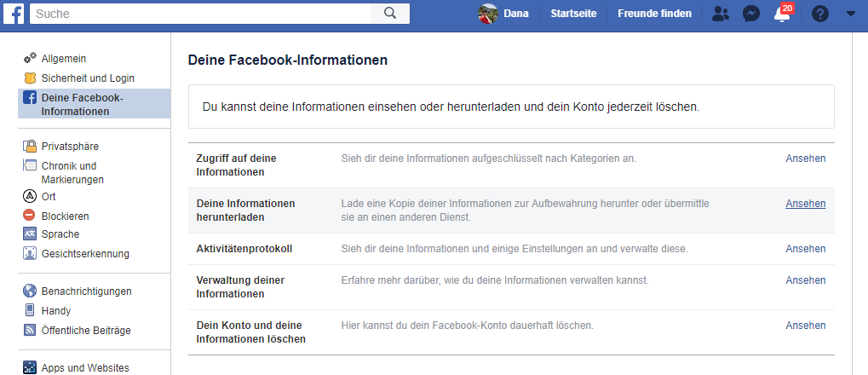
Task: Open Sicherheit und Login settings
Action: (x=88, y=78)
